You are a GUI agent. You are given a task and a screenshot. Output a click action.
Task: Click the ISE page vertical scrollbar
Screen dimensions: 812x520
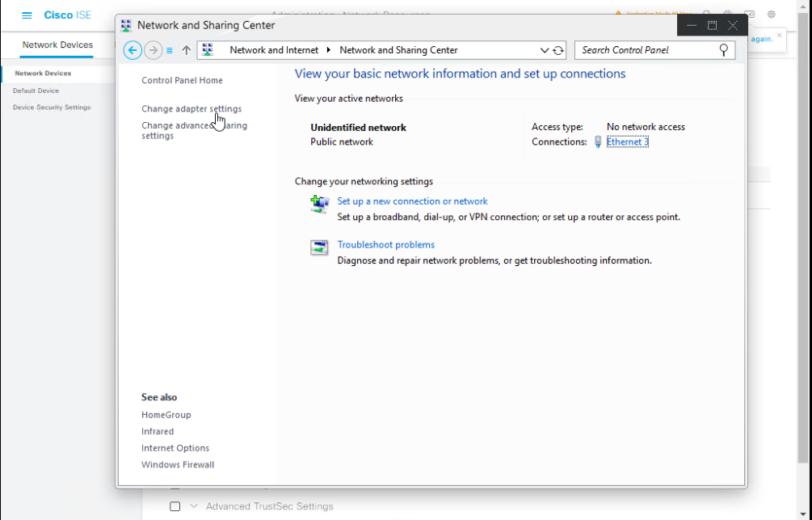click(804, 239)
